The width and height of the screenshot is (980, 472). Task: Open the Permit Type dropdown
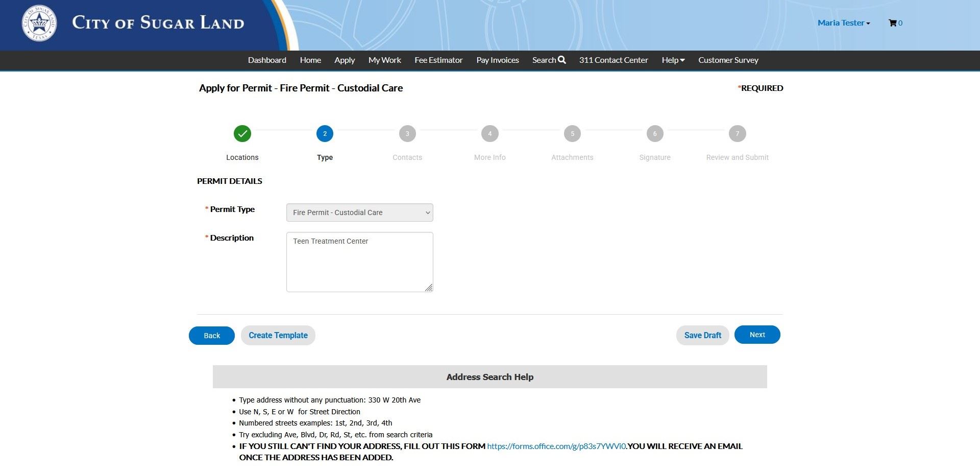(x=359, y=213)
